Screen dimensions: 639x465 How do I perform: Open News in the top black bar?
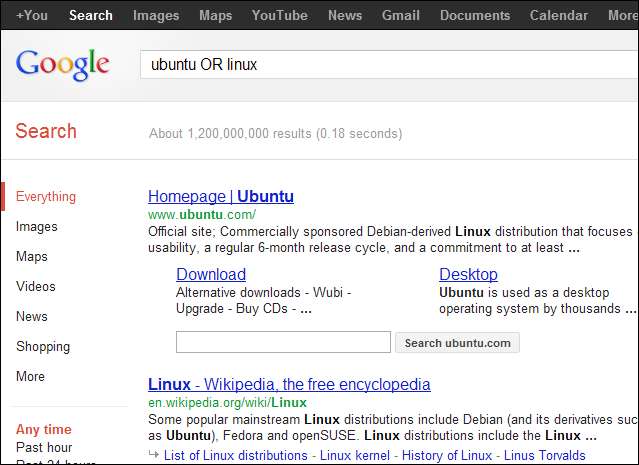tap(345, 15)
